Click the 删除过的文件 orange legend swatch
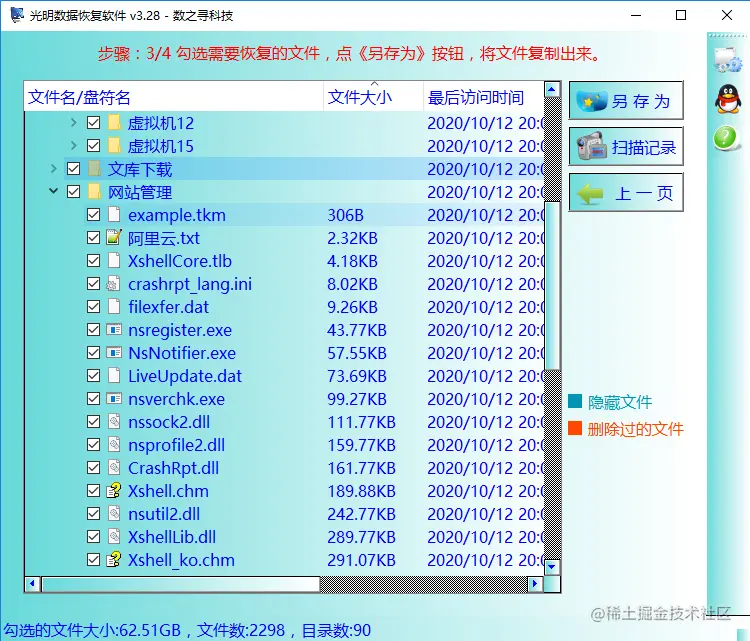This screenshot has width=750, height=641. point(575,428)
